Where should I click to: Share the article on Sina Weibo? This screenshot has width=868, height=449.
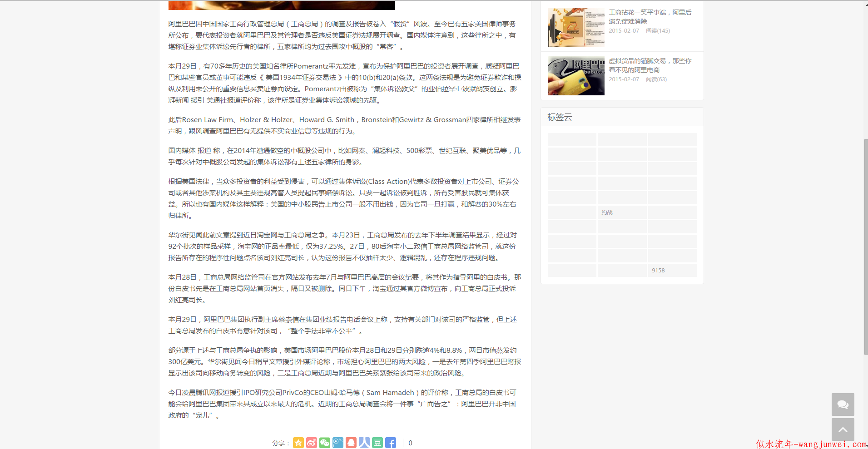pyautogui.click(x=312, y=443)
